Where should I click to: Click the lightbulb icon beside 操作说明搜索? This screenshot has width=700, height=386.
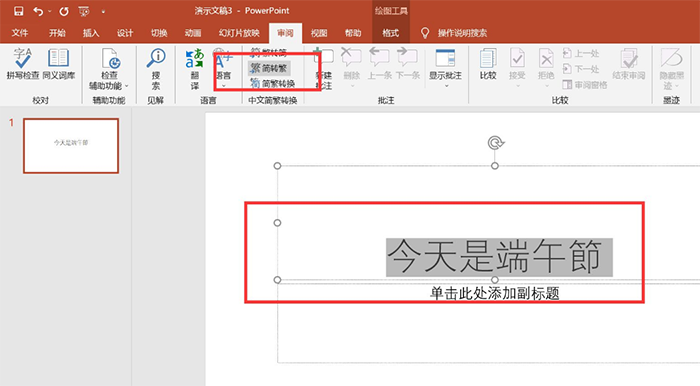click(x=425, y=33)
